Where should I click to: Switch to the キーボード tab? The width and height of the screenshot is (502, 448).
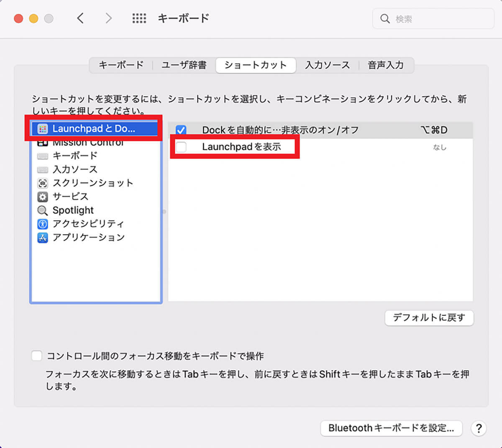121,65
